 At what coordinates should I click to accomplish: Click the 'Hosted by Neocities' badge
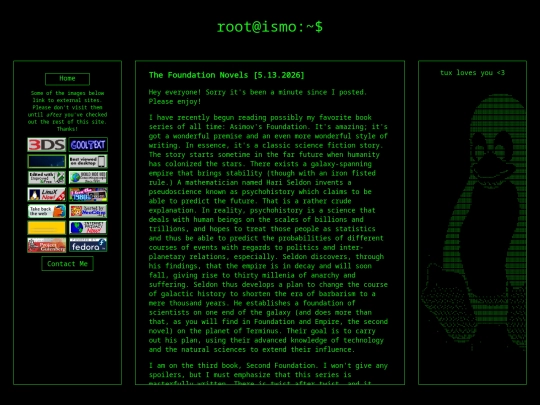(88, 211)
